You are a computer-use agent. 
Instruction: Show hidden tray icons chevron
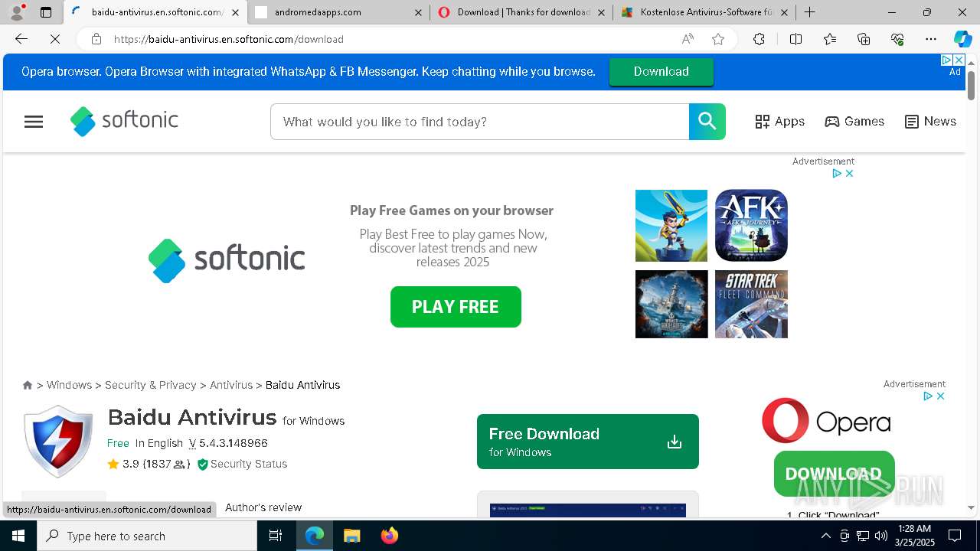coord(825,536)
